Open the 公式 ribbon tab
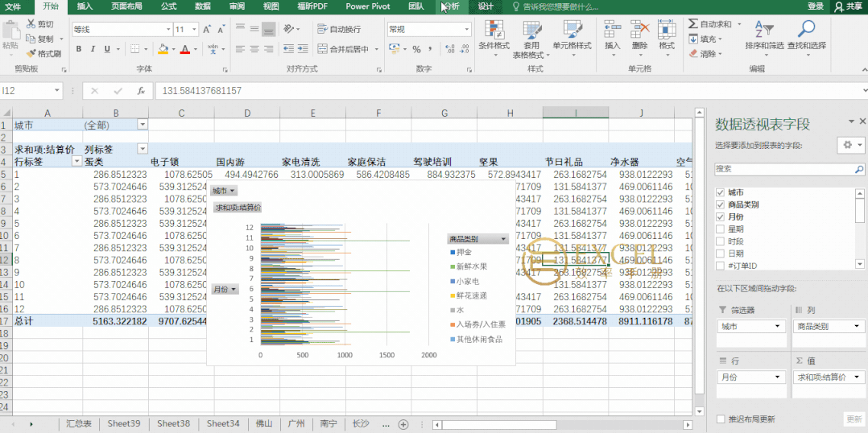This screenshot has width=868, height=433. [x=168, y=6]
